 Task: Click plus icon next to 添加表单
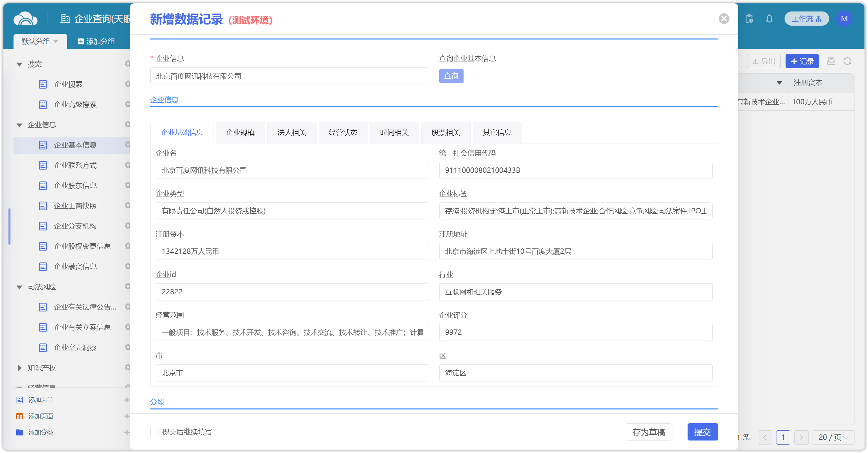pos(127,400)
